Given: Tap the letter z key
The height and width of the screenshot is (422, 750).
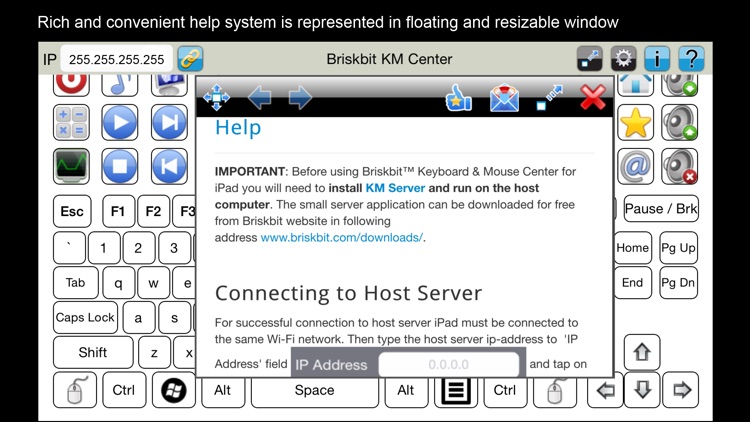Looking at the screenshot, I should coord(154,352).
